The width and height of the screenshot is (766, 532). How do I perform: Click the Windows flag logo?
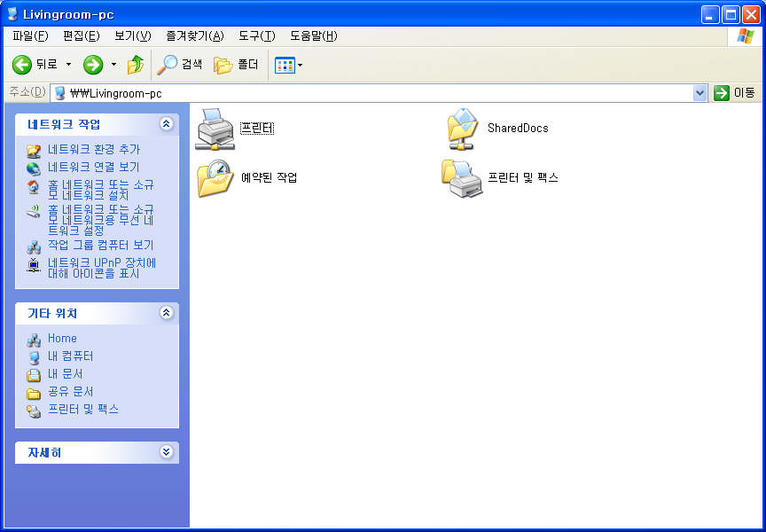point(746,36)
